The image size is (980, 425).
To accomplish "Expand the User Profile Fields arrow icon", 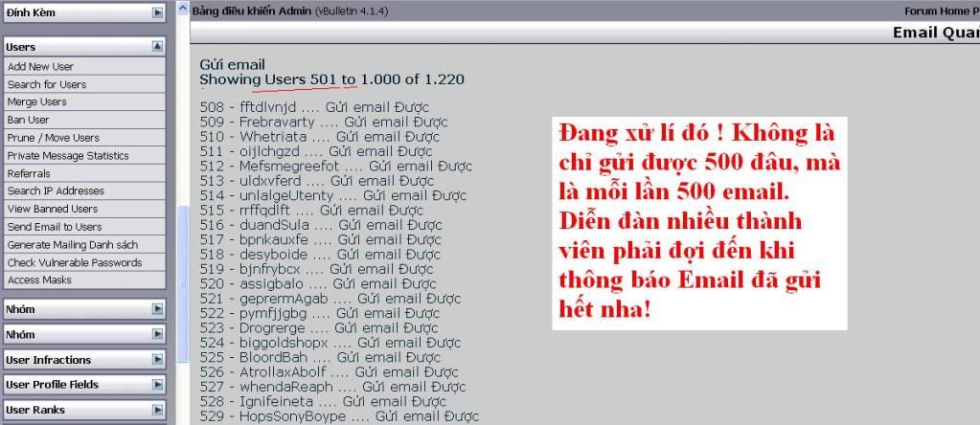I will tap(157, 385).
